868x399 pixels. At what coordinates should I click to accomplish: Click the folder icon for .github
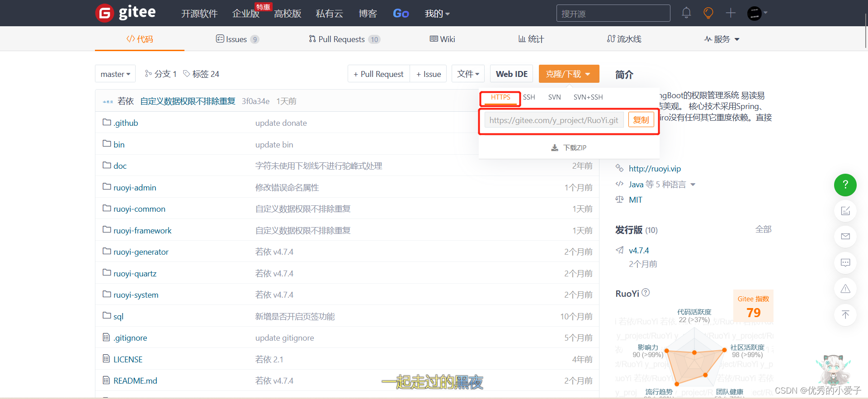(x=107, y=122)
